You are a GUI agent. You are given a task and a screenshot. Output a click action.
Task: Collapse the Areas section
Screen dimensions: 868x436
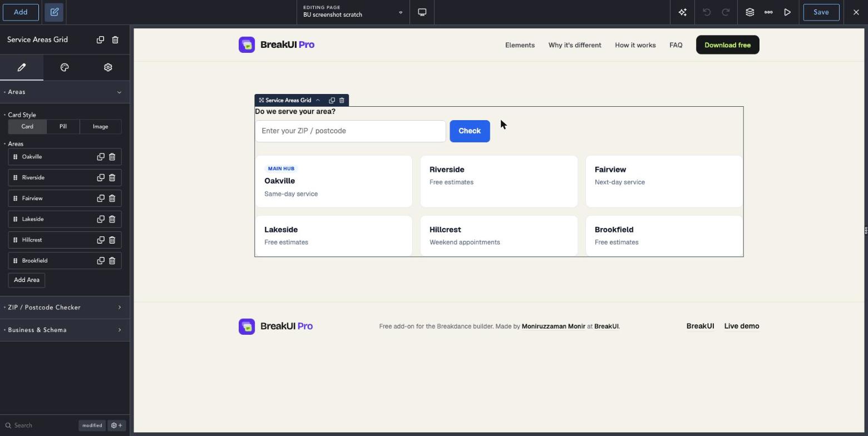coord(65,92)
